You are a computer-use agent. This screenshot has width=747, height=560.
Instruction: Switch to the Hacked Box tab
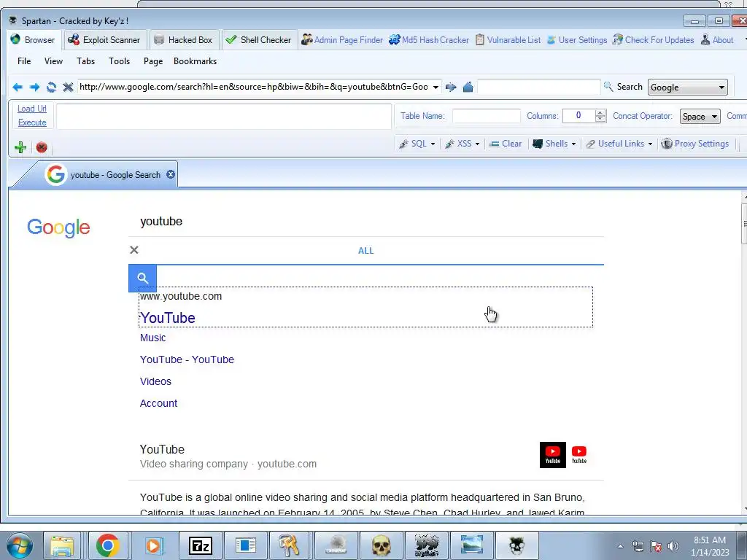(x=184, y=40)
